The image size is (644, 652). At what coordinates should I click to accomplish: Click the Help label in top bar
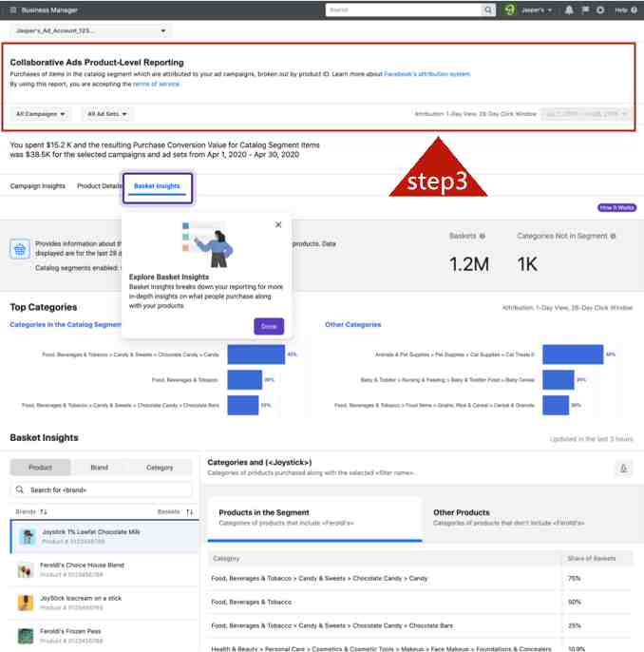coord(621,10)
